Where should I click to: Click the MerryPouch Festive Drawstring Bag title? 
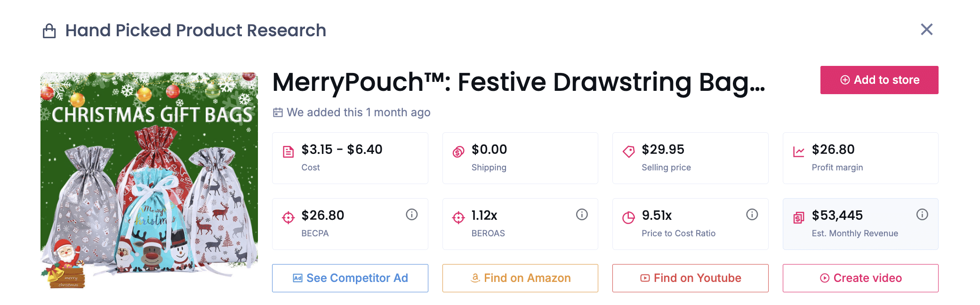click(519, 82)
